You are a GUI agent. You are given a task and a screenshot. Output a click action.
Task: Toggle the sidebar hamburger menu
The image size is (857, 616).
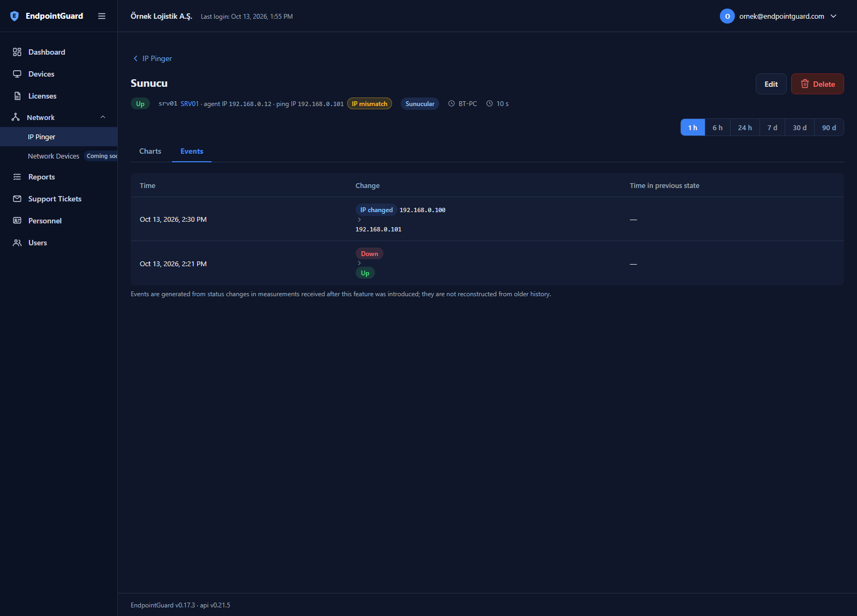[102, 16]
